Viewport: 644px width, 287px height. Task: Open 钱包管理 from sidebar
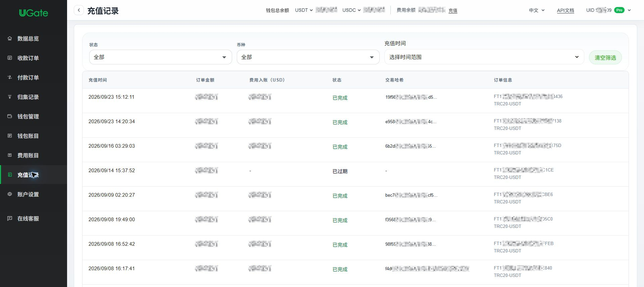pos(28,116)
